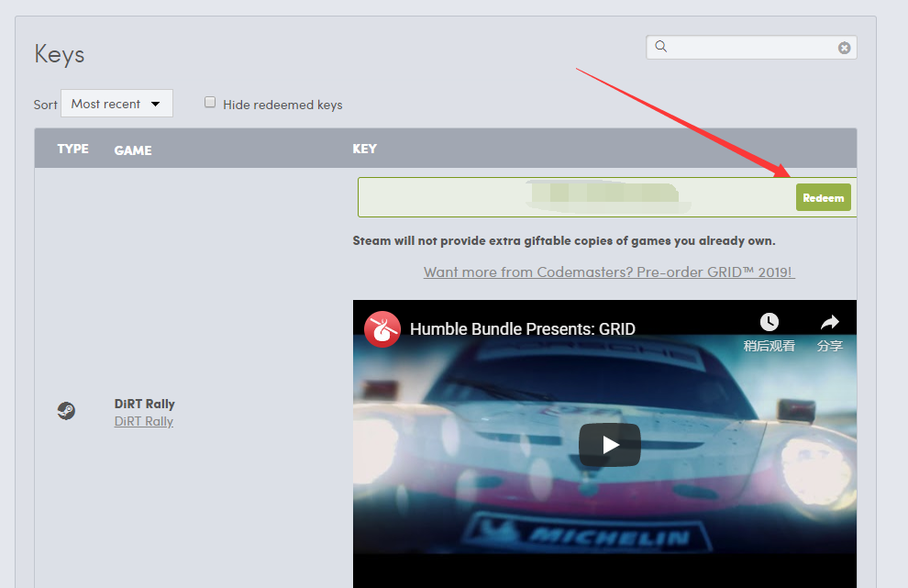This screenshot has width=908, height=588.
Task: Open the Humble Bundle Presents: GRID video title
Action: point(523,329)
